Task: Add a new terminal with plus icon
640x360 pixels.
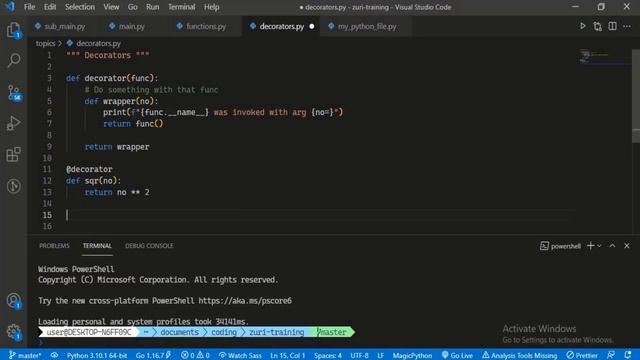Action: [x=590, y=246]
